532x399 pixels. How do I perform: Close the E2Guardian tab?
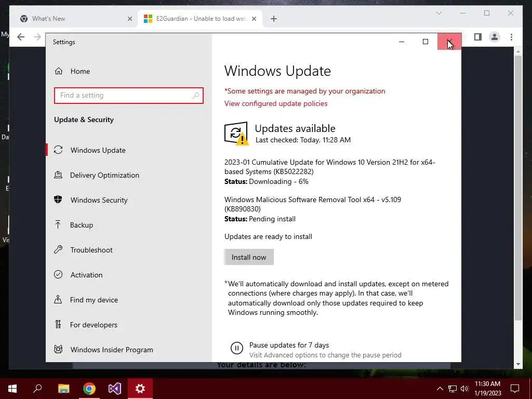[x=254, y=19]
